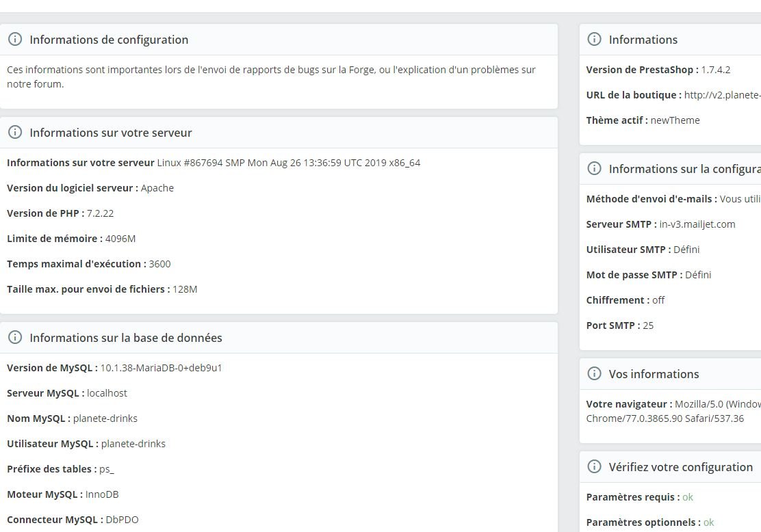This screenshot has height=532, width=761.
Task: Select the heading Informations de configuration
Action: click(109, 40)
